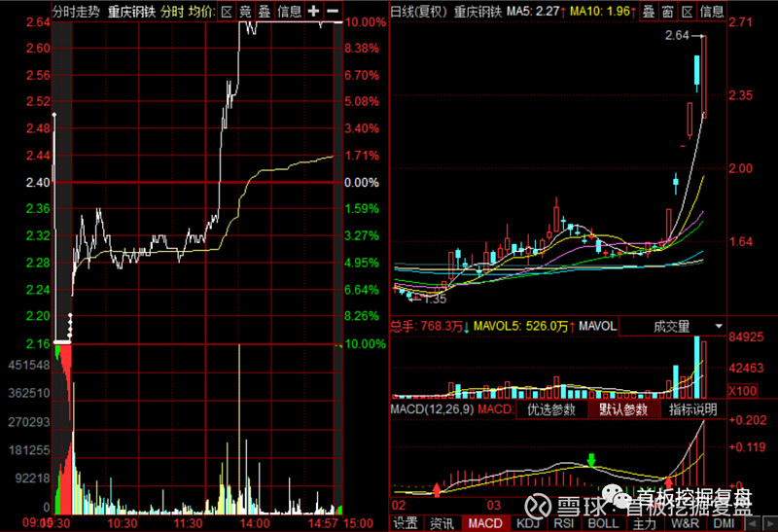
Task: Click the 叠 overlay button in 分时走势 header
Action: (x=264, y=11)
